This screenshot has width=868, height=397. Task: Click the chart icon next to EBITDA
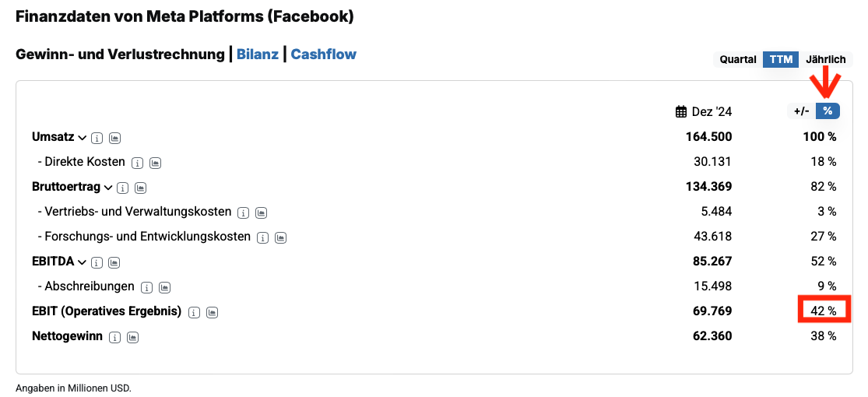pos(114,262)
